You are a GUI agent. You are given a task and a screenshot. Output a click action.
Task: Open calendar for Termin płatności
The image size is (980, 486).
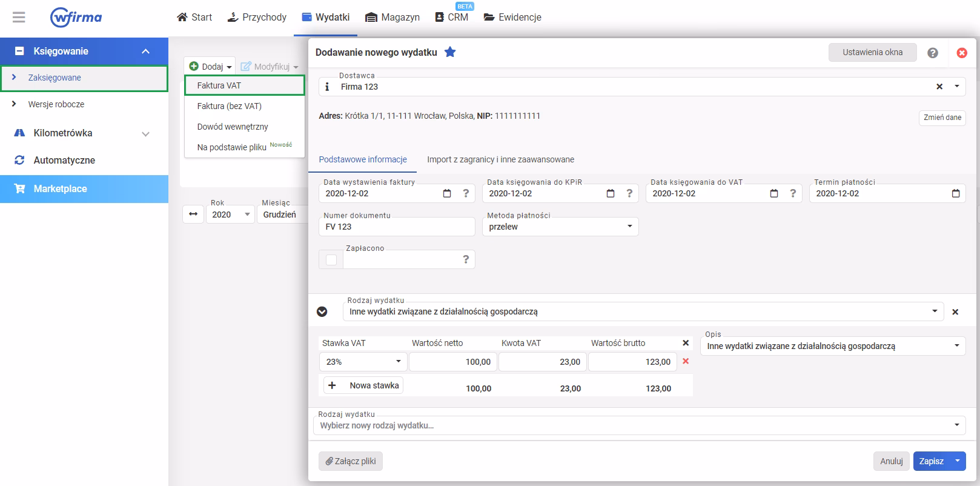pyautogui.click(x=956, y=193)
